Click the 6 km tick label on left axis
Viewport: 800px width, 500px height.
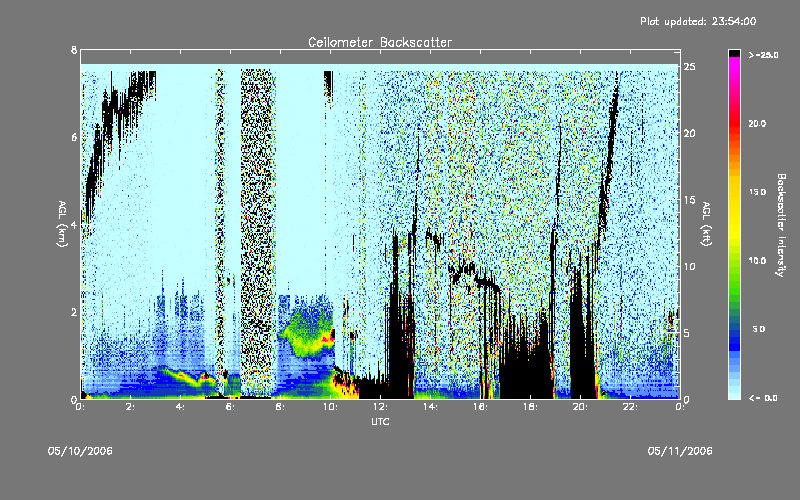click(74, 137)
